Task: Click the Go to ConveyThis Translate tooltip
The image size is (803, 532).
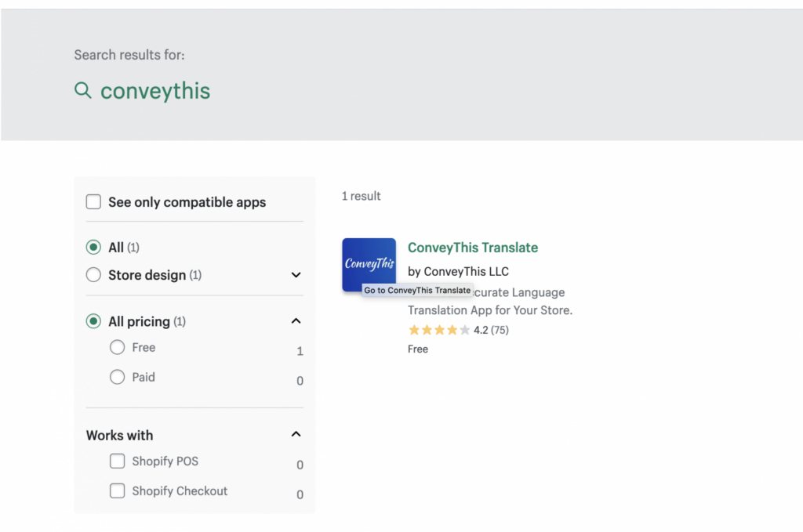Action: click(x=417, y=290)
